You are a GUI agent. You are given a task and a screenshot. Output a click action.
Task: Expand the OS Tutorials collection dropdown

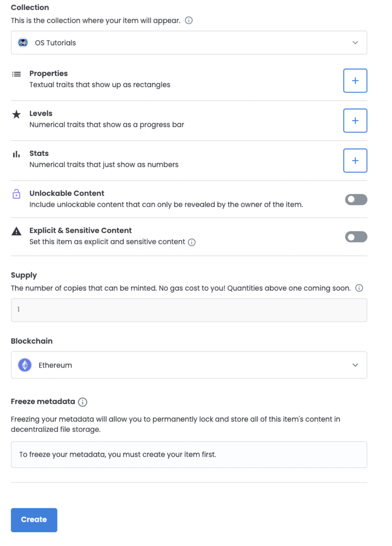click(x=189, y=43)
